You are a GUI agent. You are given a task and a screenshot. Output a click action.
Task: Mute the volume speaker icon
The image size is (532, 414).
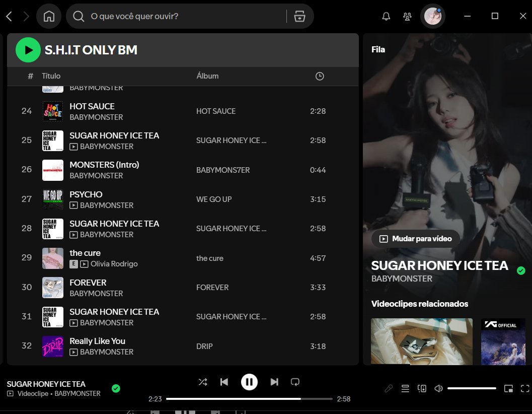point(438,388)
